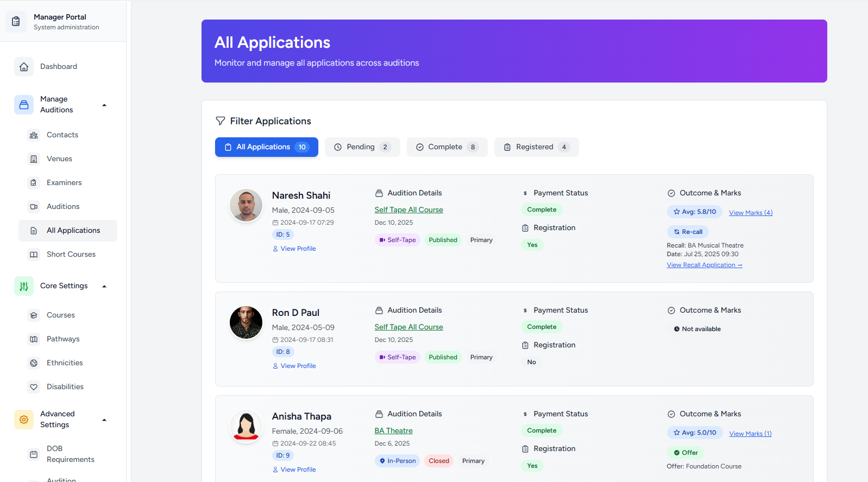
Task: Click the Auditions camera icon
Action: point(34,207)
